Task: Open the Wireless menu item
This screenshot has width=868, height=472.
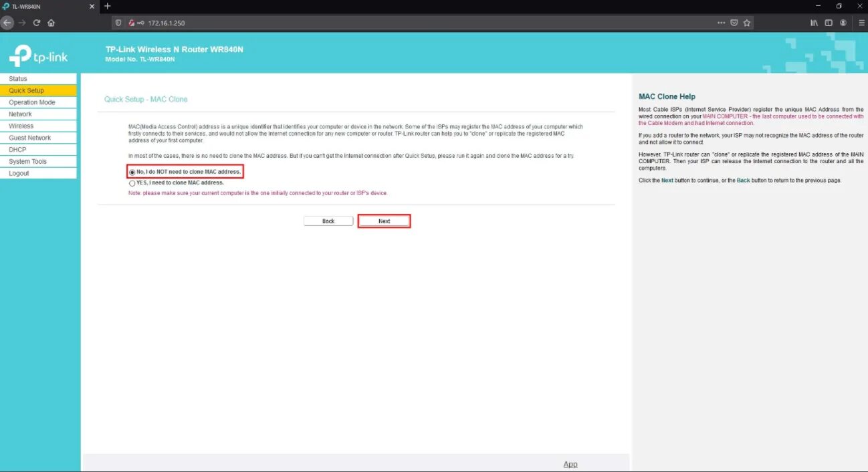Action: [x=38, y=126]
